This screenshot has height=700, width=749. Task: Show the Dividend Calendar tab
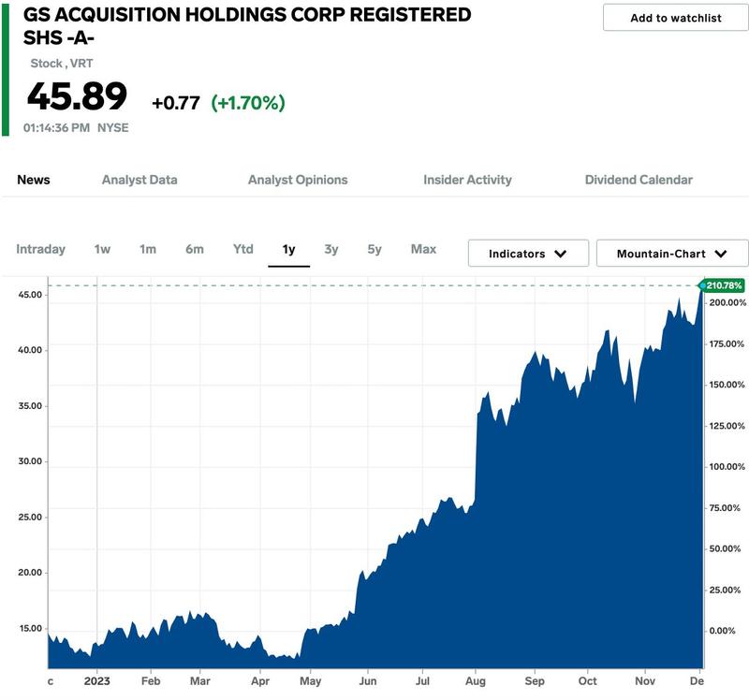639,180
